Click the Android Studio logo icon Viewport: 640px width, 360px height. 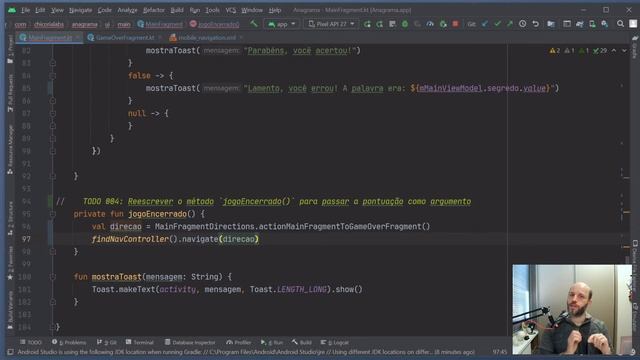(12, 10)
